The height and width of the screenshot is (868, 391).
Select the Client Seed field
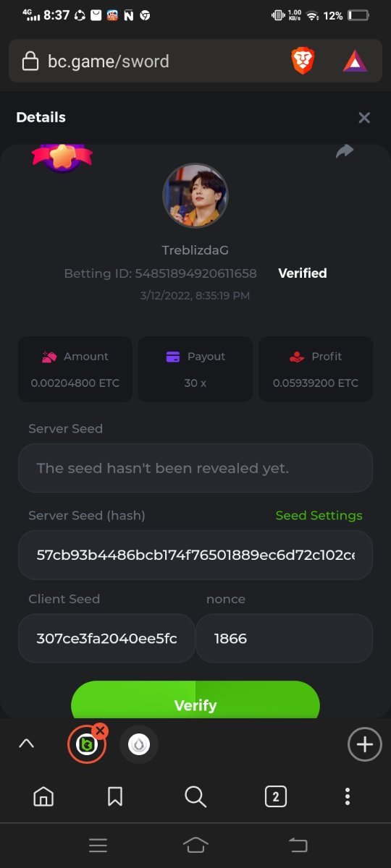tap(106, 639)
